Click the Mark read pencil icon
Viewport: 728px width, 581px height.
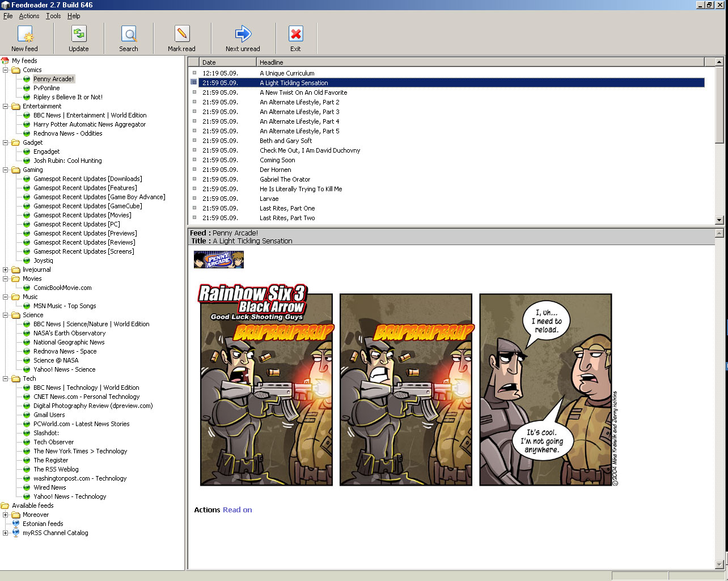[182, 34]
